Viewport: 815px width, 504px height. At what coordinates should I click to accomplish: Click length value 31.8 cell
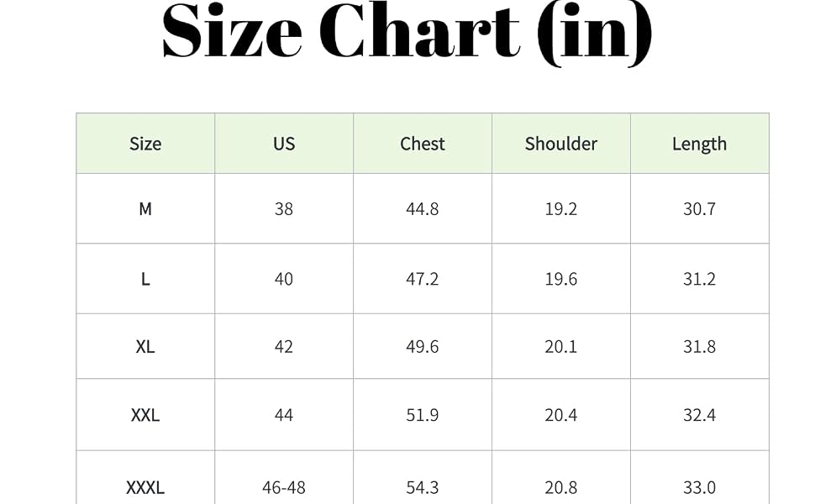click(700, 347)
